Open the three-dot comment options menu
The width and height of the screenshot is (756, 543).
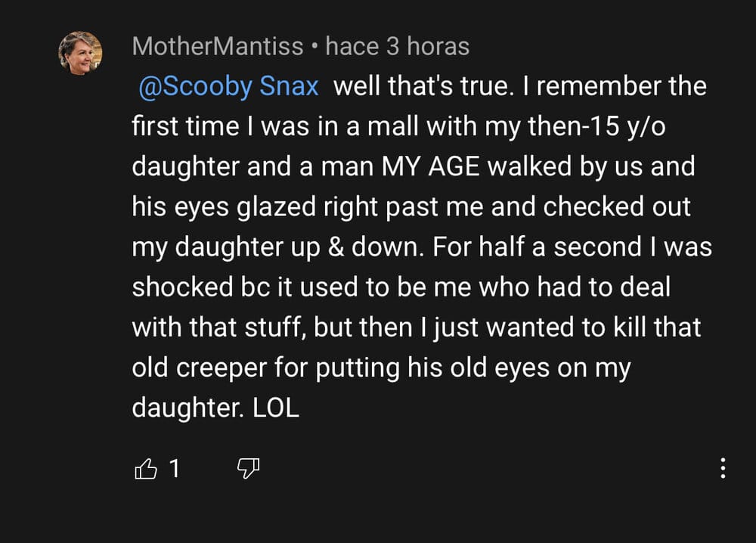pyautogui.click(x=723, y=468)
